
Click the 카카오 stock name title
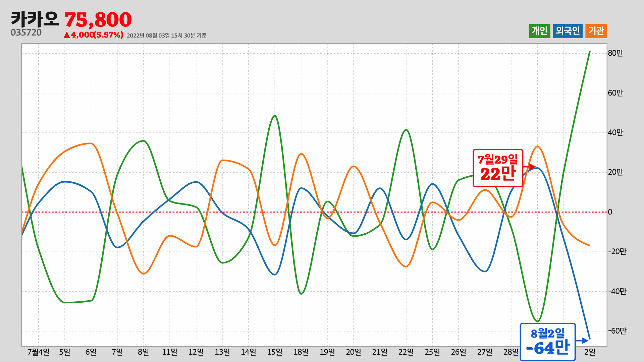click(x=35, y=19)
